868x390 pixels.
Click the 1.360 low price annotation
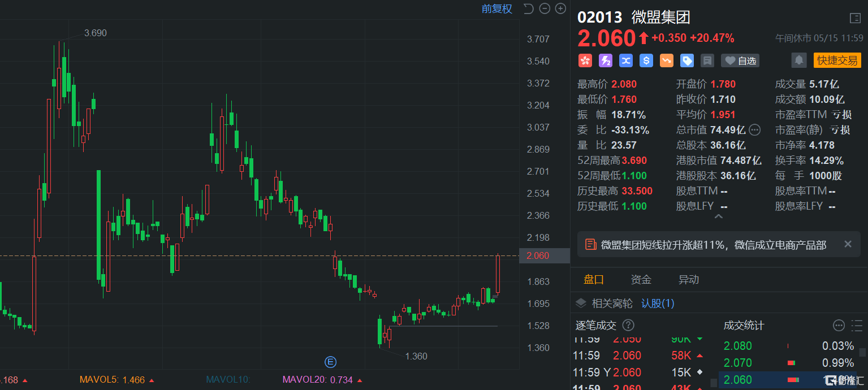[416, 356]
